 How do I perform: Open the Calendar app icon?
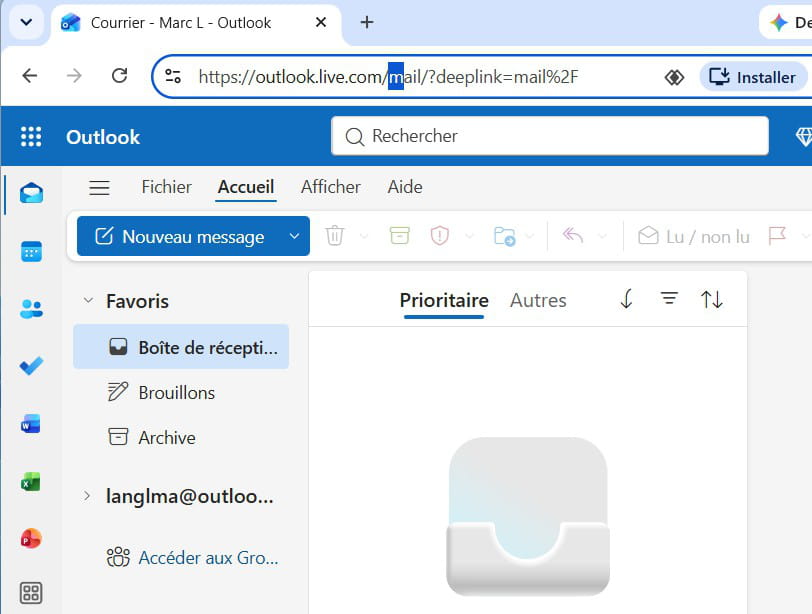tap(31, 252)
